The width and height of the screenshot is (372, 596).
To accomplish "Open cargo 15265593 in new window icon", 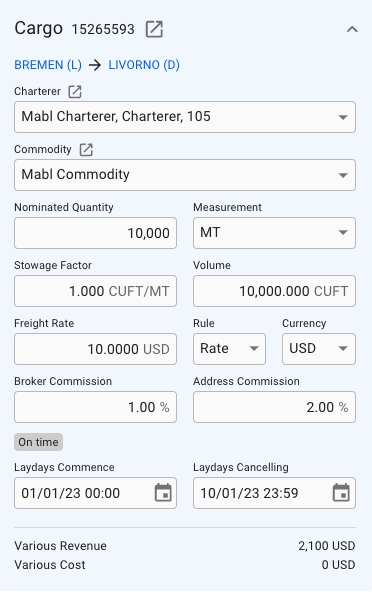I will (x=154, y=29).
